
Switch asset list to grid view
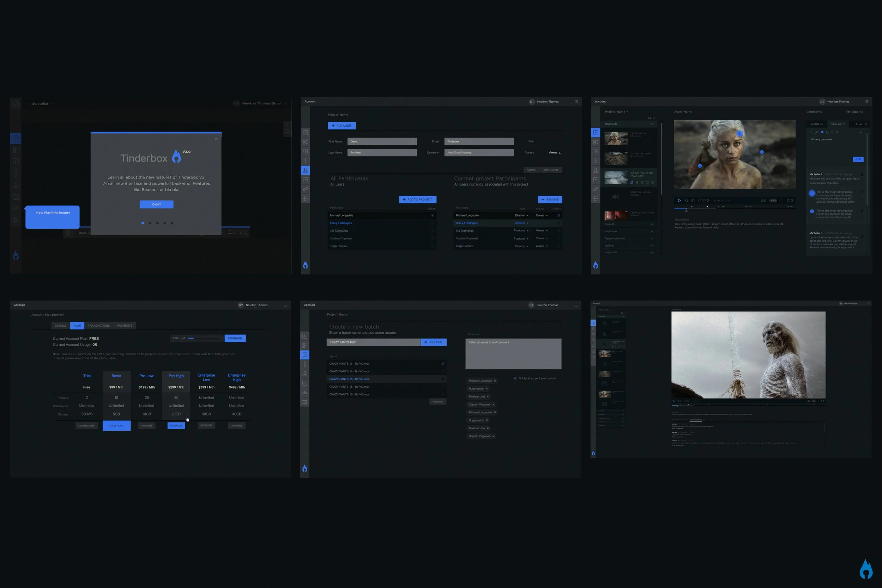tap(650, 118)
